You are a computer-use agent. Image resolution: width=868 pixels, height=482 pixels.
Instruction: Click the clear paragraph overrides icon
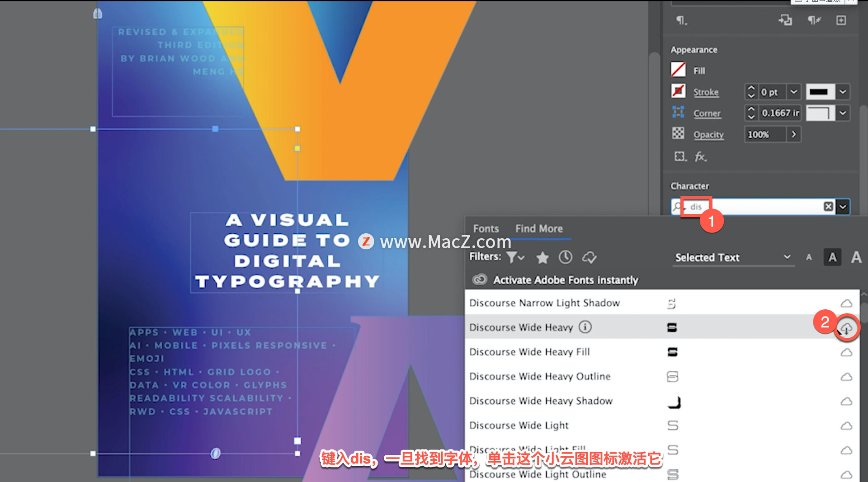(x=814, y=20)
